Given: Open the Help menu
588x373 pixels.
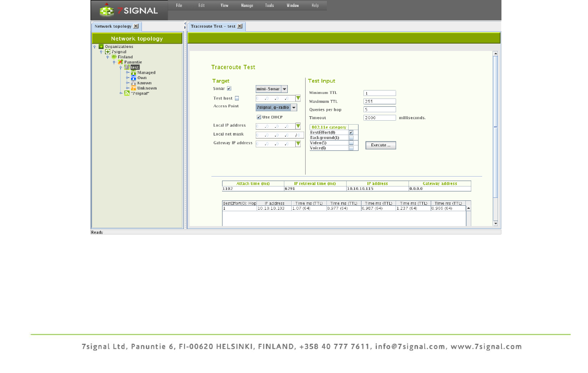Looking at the screenshot, I should click(316, 5).
